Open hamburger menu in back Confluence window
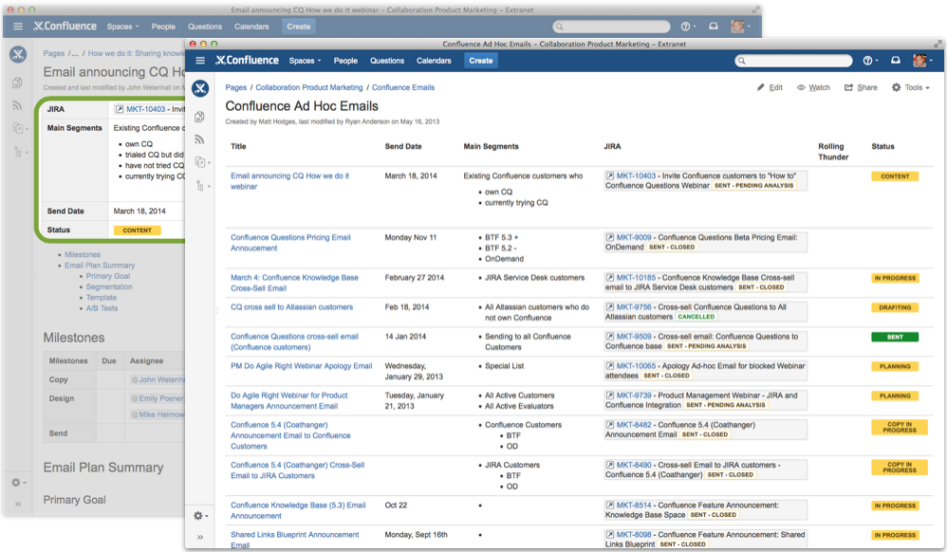The image size is (947, 552). tap(18, 26)
